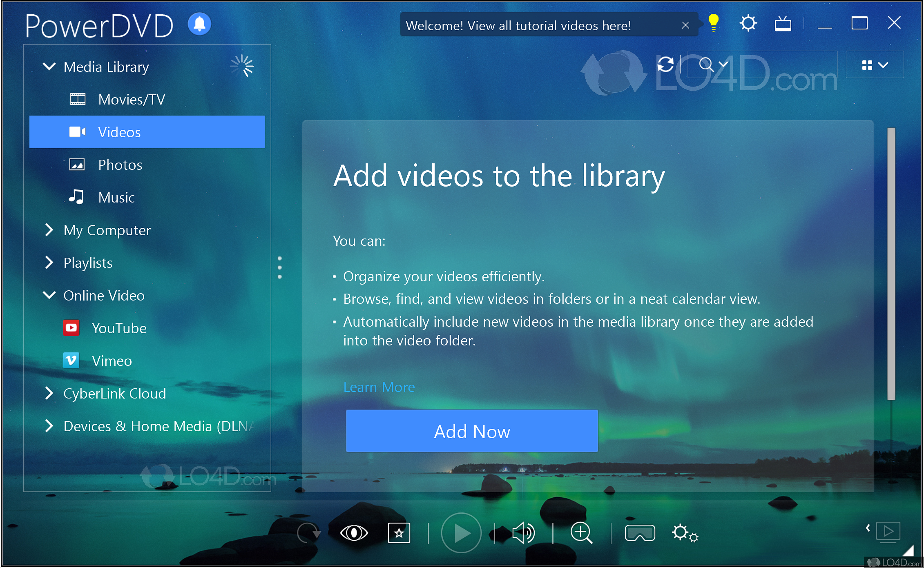Viewport: 924px width, 568px height.
Task: Open Music library
Action: coord(147,197)
